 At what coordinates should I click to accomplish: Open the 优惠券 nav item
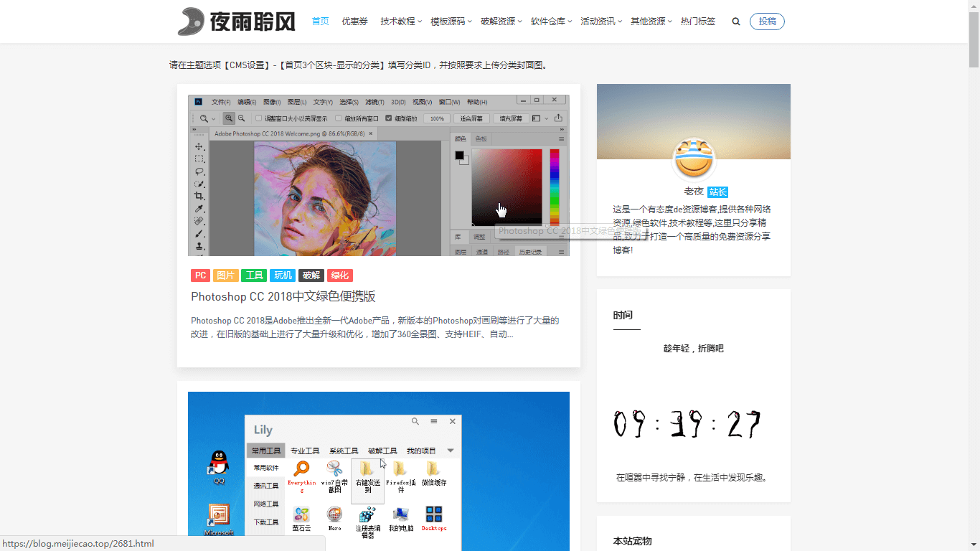[354, 22]
